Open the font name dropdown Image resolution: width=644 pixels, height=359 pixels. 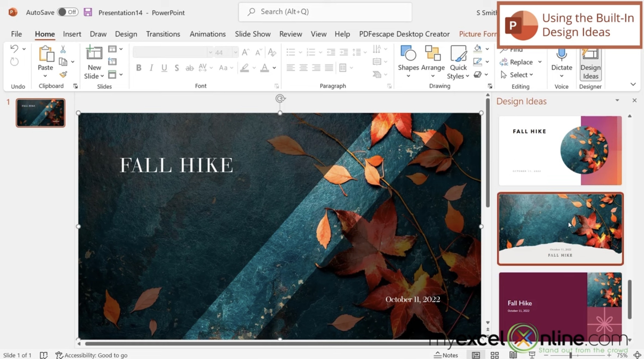click(210, 52)
